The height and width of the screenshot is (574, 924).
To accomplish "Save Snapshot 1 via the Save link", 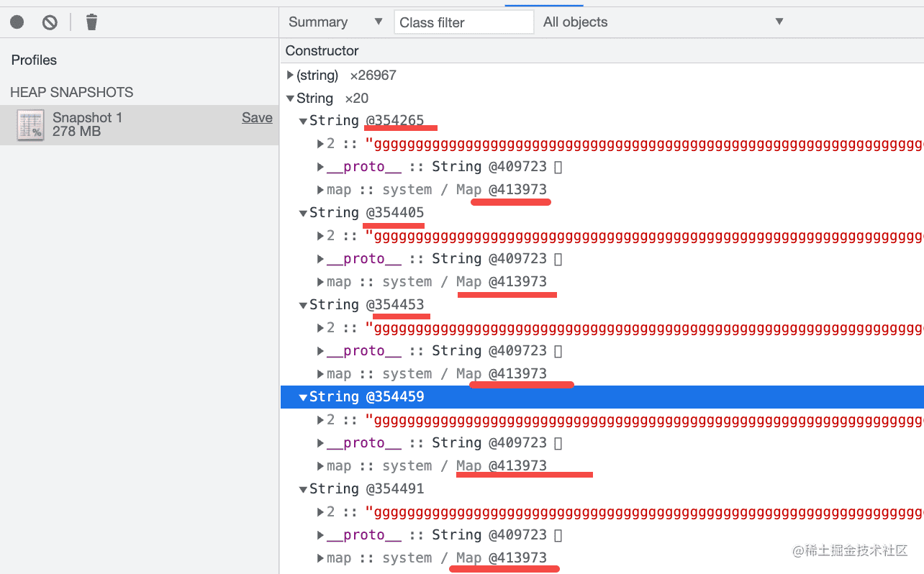I will [x=257, y=118].
